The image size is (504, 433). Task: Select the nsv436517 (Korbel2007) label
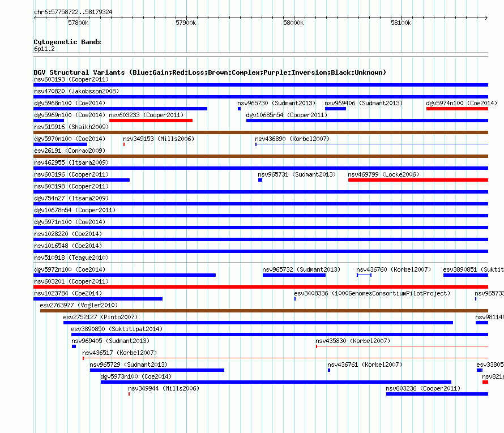pyautogui.click(x=119, y=353)
